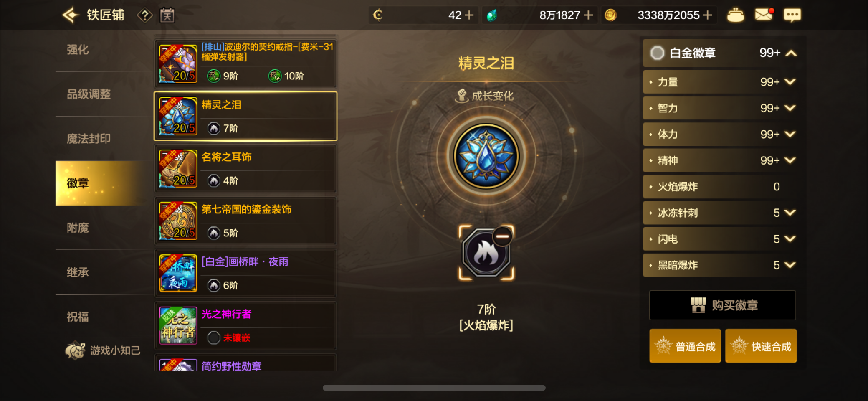Expand the 力量 emblem list
Screen dimensions: 868x401
click(x=790, y=82)
